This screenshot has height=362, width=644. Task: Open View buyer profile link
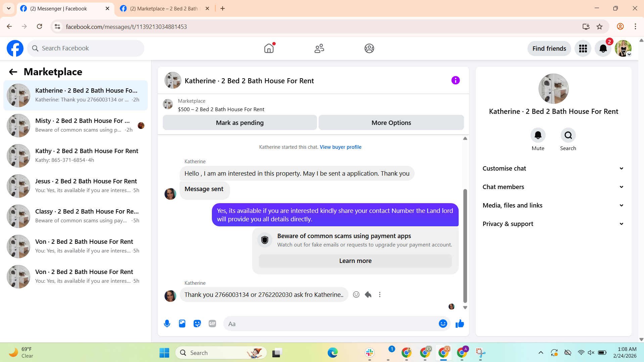pyautogui.click(x=340, y=147)
